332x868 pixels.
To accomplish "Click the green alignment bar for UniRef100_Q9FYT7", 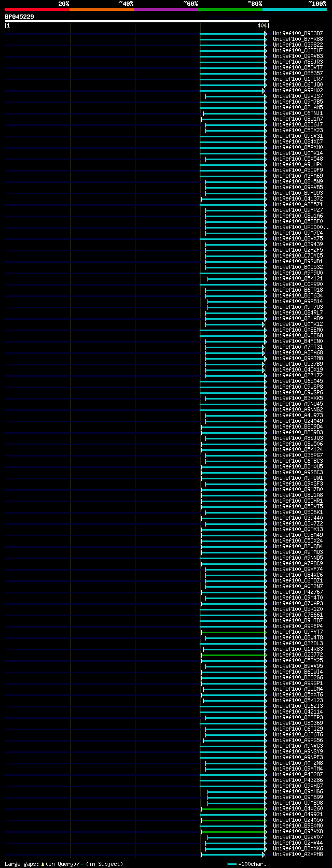I will pyautogui.click(x=234, y=632).
